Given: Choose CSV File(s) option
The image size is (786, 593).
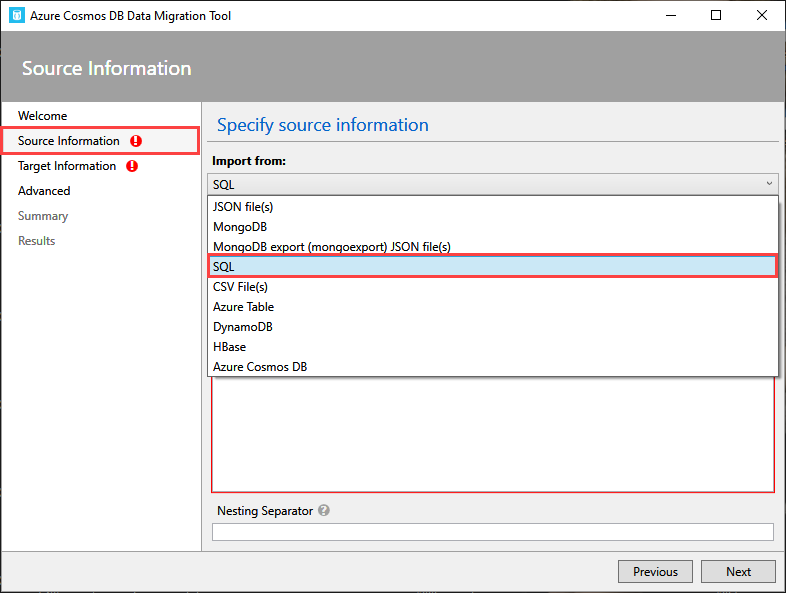Looking at the screenshot, I should click(x=240, y=287).
